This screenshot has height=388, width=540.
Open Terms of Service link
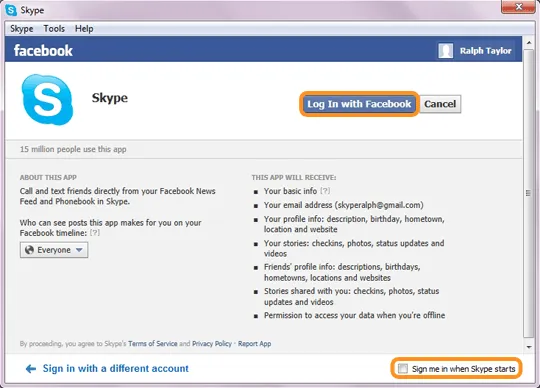click(153, 344)
